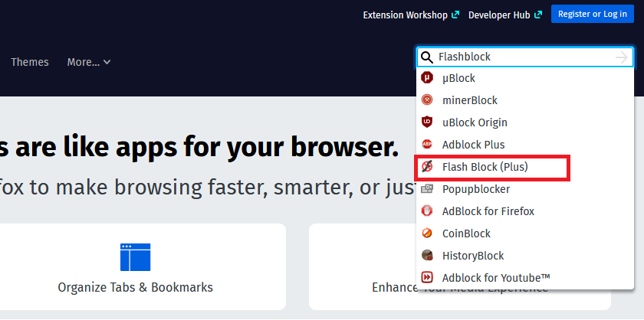Open the Extension Workshop link
Image resolution: width=644 pixels, height=320 pixels.
click(411, 15)
